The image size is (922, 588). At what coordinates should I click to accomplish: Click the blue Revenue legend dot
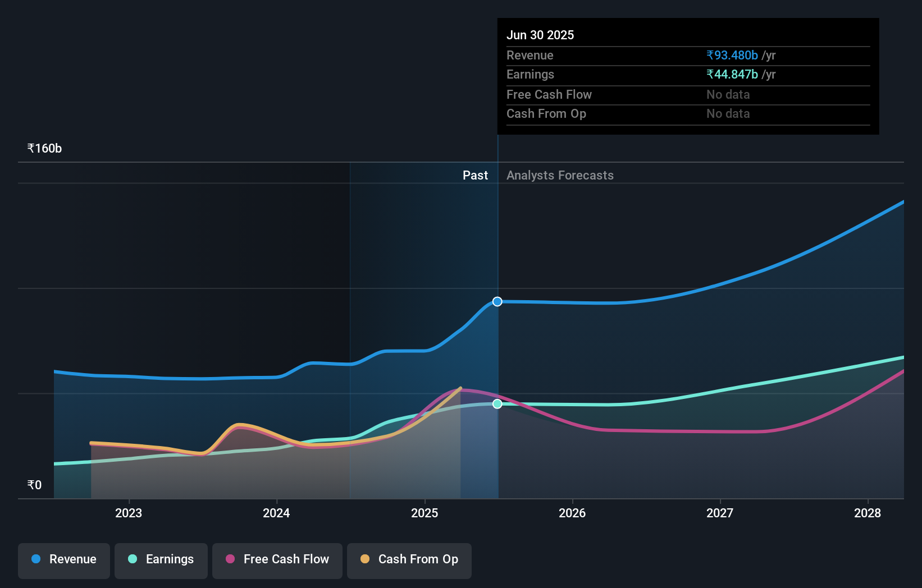coord(35,559)
